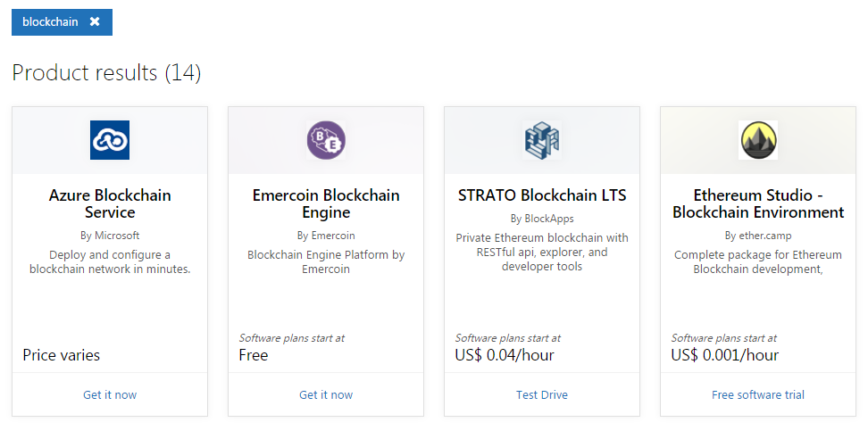This screenshot has height=439, width=868.
Task: Click the Emercoin Free price label
Action: pyautogui.click(x=254, y=355)
